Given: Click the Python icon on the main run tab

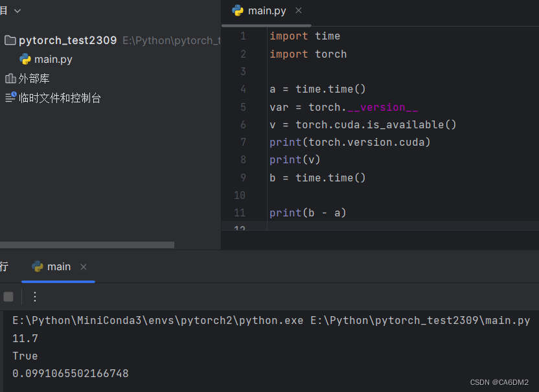Looking at the screenshot, I should pos(38,266).
